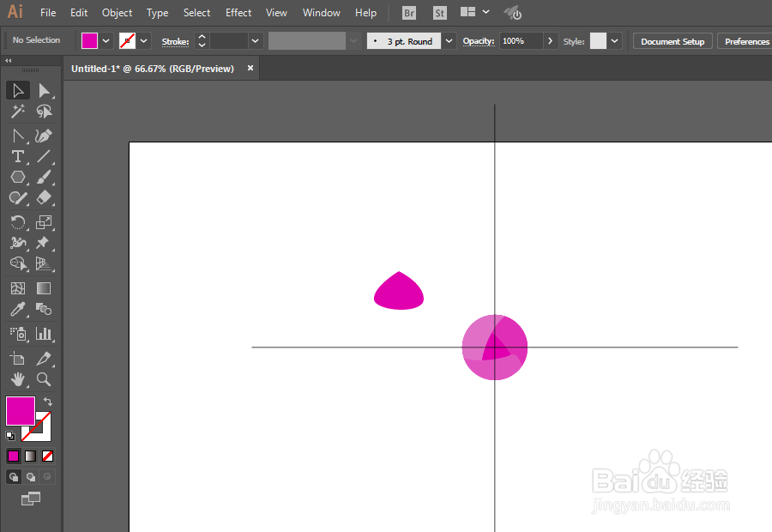This screenshot has height=532, width=772.
Task: Set fill mode to None
Action: (48, 456)
